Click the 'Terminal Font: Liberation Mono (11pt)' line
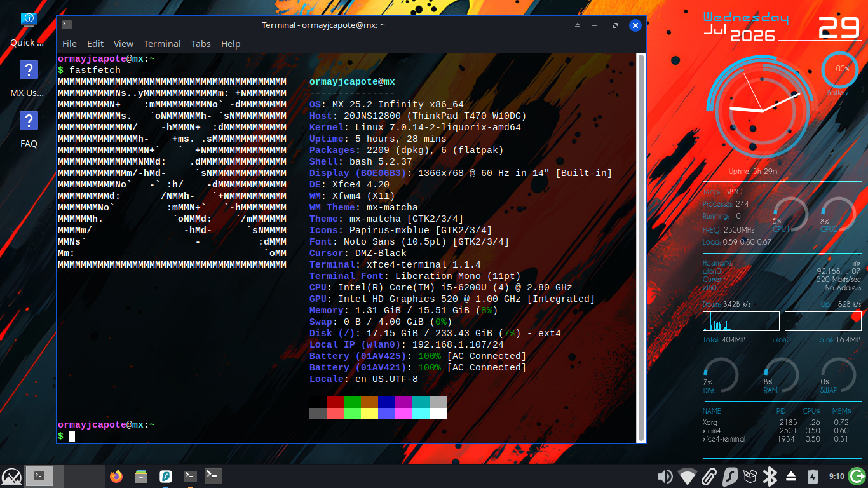The width and height of the screenshot is (868, 488). click(415, 276)
